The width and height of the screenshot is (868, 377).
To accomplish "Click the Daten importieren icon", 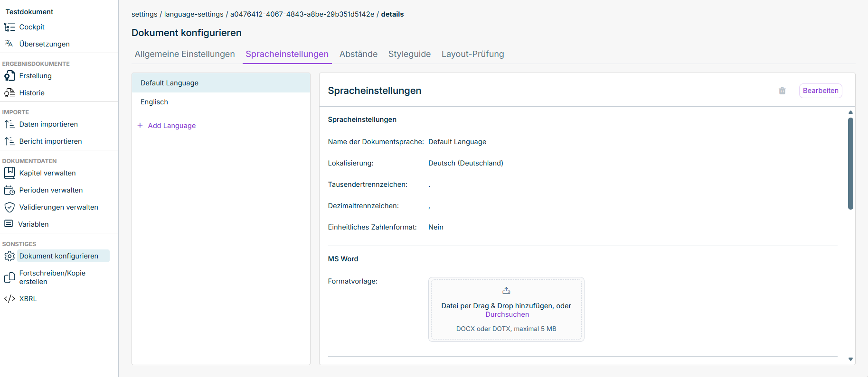I will click(9, 124).
